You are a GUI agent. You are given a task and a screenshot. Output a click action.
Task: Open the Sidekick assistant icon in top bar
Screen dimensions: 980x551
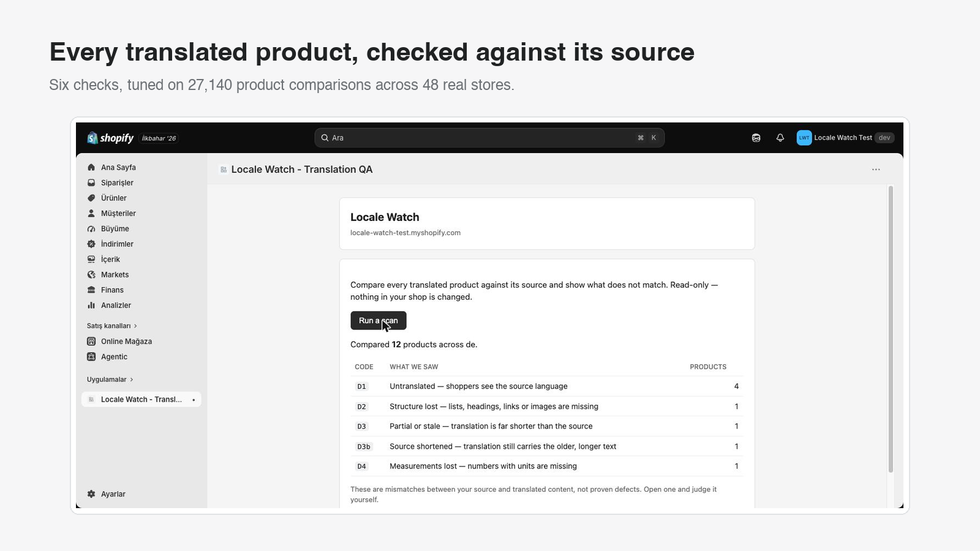756,138
